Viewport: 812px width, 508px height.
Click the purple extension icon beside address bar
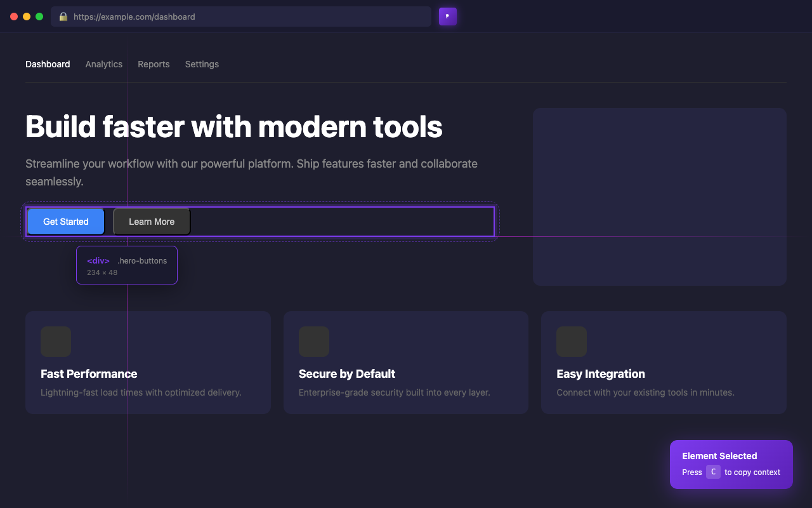[x=448, y=17]
